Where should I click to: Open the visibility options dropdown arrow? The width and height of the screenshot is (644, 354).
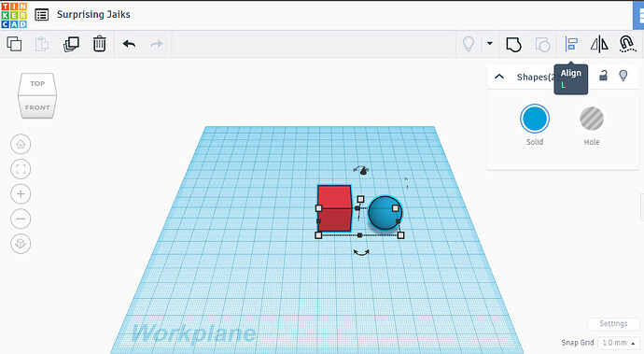(x=490, y=43)
